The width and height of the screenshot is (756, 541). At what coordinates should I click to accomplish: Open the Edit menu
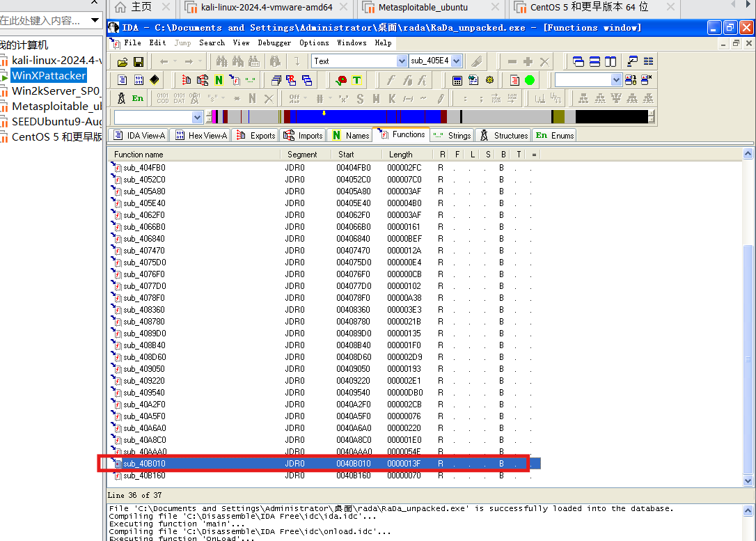[x=157, y=43]
